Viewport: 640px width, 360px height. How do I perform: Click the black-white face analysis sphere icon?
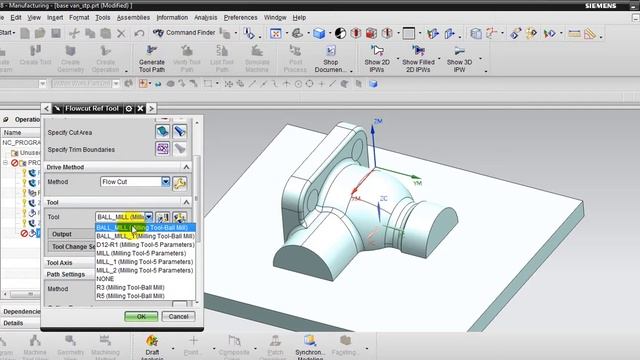[340, 33]
